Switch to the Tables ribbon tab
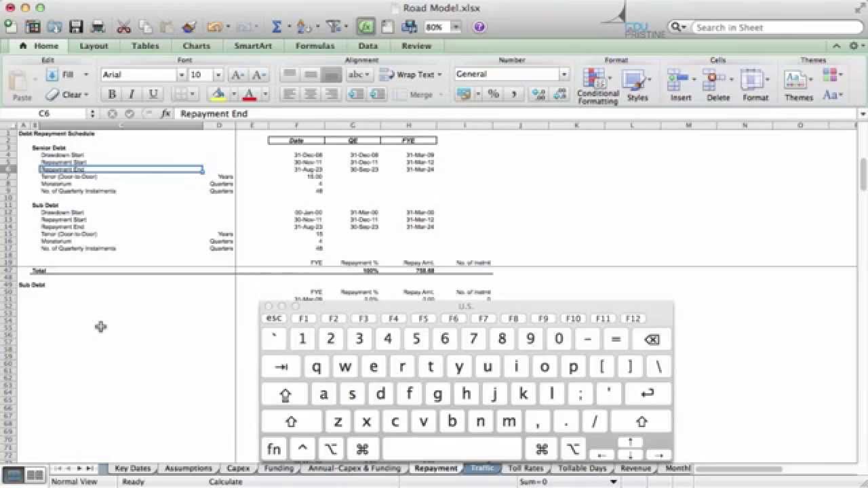This screenshot has height=488, width=868. click(145, 46)
